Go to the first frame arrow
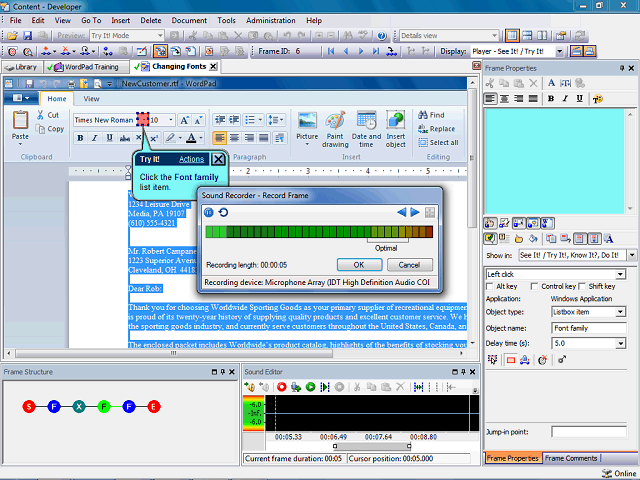640x480 pixels. [331, 51]
